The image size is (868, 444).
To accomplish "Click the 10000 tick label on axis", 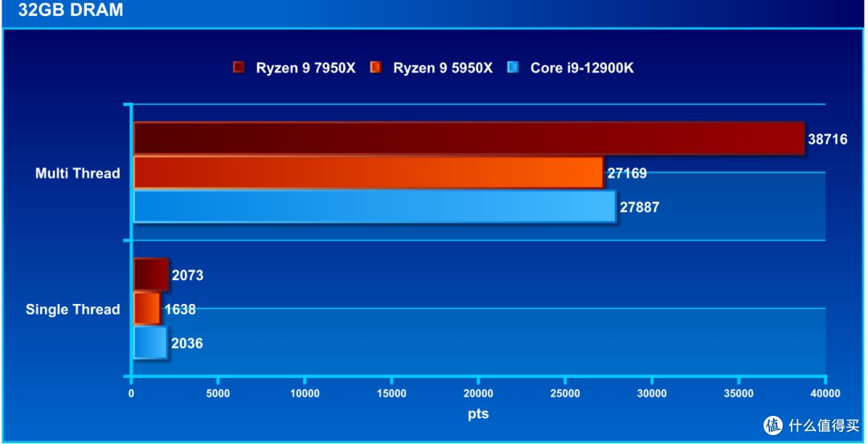I will 305,393.
